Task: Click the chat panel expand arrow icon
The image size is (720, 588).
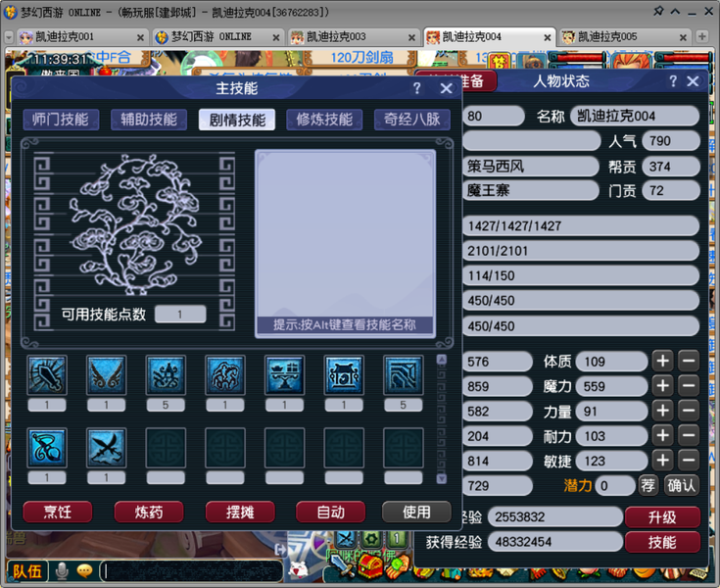Action: click(x=279, y=549)
